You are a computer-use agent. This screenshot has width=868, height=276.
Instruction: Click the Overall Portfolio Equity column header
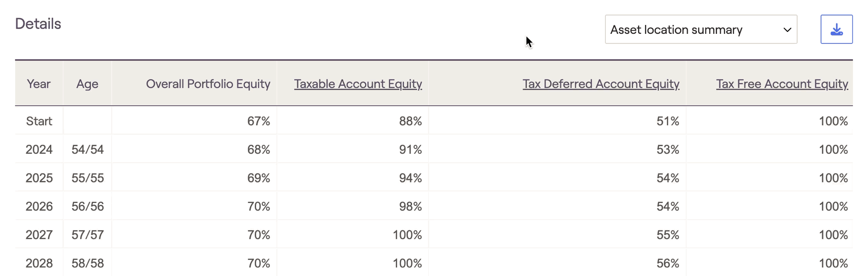click(208, 84)
